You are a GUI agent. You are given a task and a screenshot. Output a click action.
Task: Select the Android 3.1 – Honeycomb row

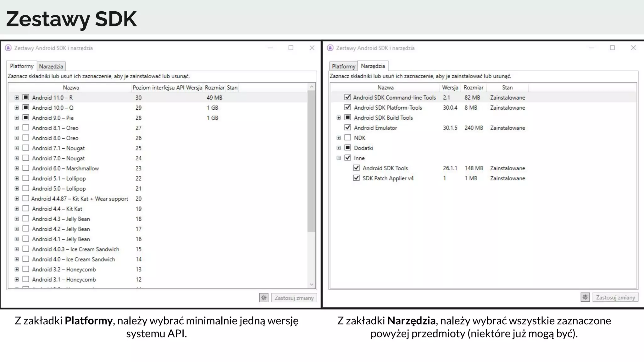[158, 279]
